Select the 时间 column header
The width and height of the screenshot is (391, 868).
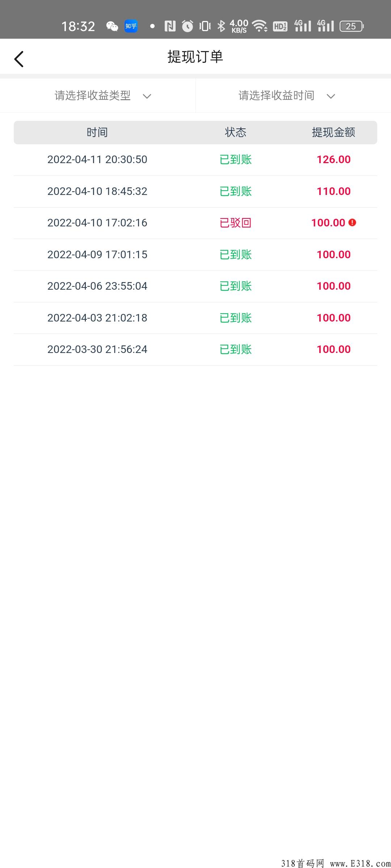97,132
